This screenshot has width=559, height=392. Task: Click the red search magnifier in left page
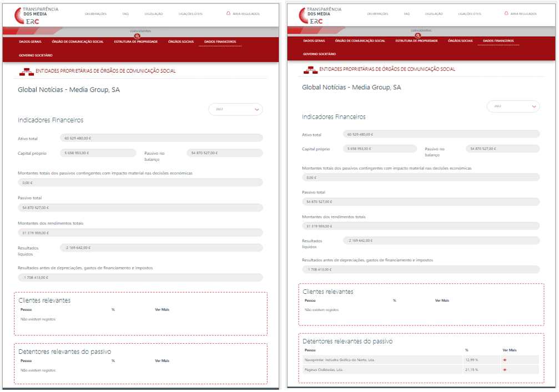point(137,36)
